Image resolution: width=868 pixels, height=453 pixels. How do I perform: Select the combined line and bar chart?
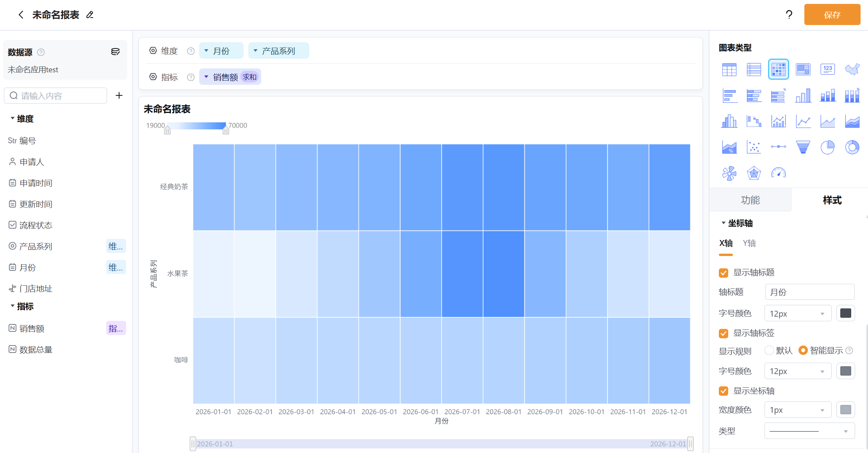click(778, 122)
